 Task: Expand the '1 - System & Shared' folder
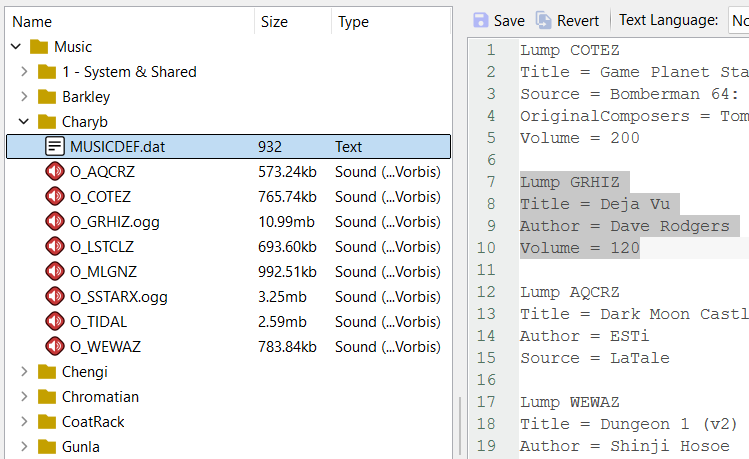[24, 72]
